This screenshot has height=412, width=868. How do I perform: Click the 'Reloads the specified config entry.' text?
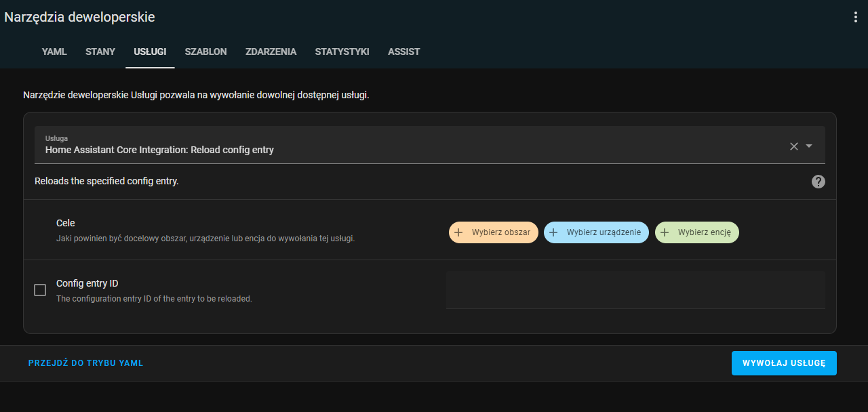(x=106, y=182)
